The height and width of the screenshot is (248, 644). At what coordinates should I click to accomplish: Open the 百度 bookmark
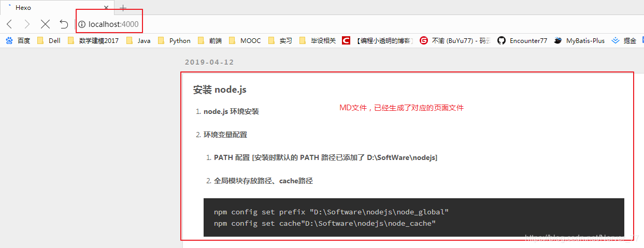18,41
